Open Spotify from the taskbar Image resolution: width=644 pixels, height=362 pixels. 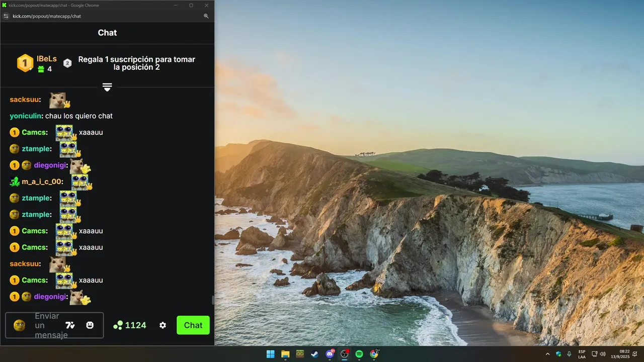coord(359,354)
